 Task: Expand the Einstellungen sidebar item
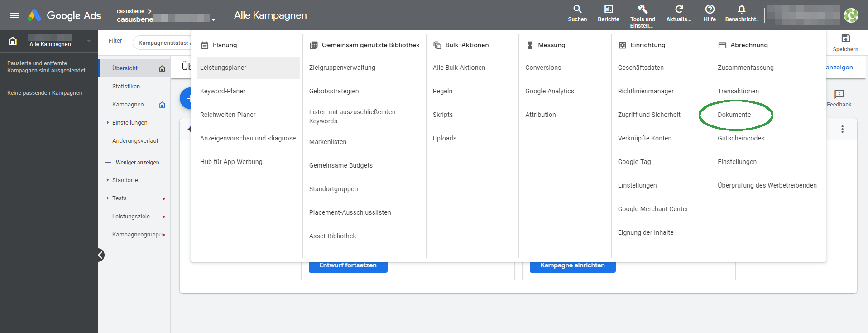point(129,123)
